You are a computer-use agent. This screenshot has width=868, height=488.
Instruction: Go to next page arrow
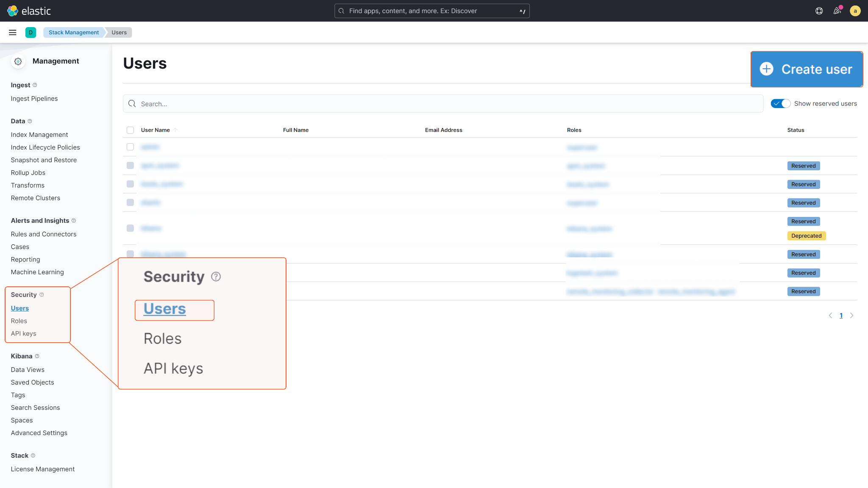tap(851, 316)
